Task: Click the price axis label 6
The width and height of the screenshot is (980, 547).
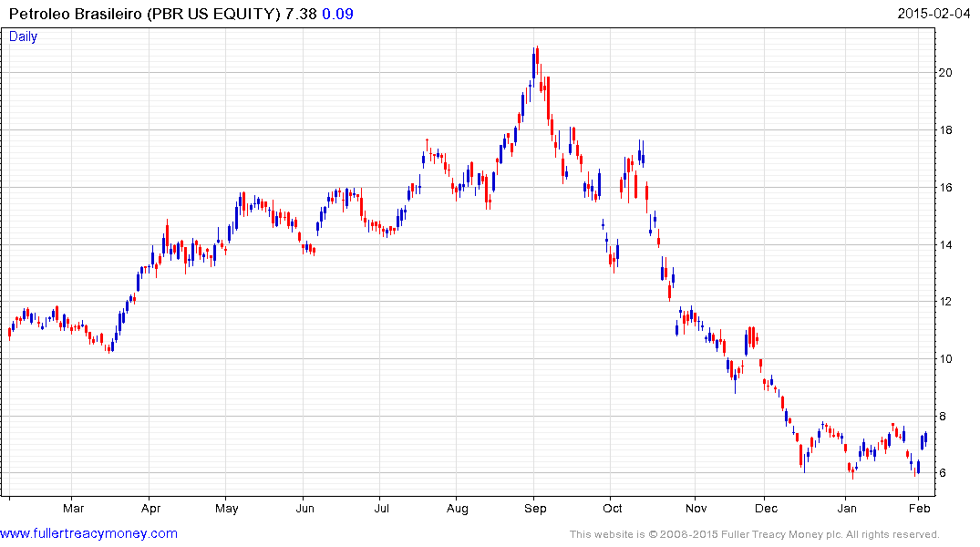Action: click(x=943, y=473)
